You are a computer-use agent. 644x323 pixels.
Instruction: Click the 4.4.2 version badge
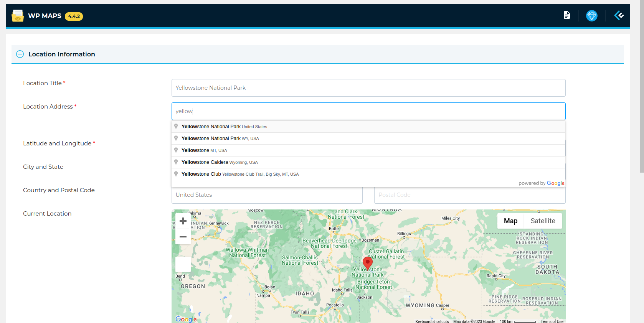pos(74,16)
